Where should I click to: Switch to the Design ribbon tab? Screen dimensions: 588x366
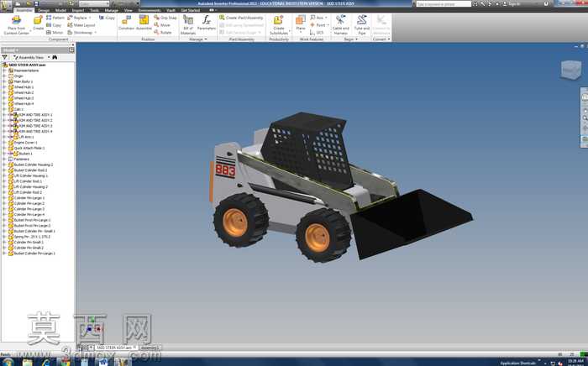click(44, 10)
